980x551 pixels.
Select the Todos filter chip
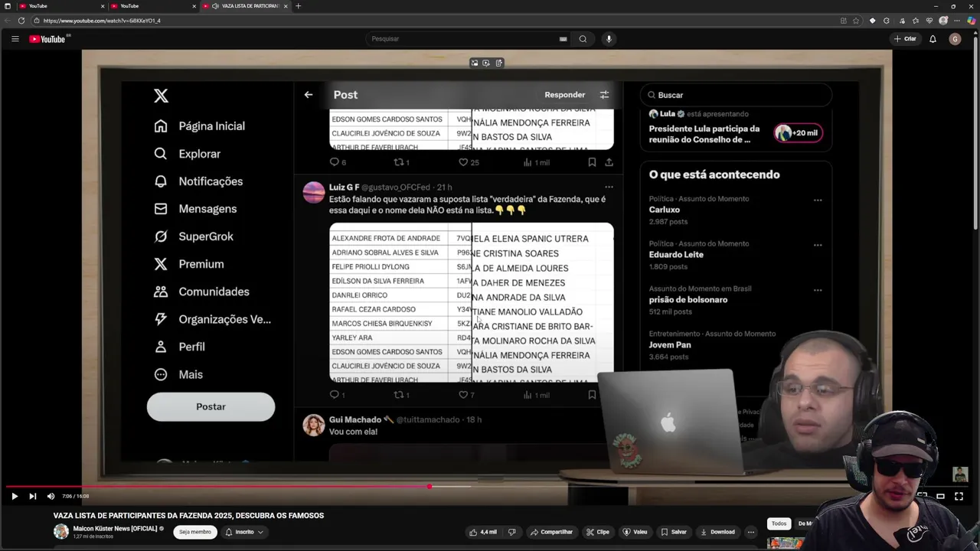779,523
